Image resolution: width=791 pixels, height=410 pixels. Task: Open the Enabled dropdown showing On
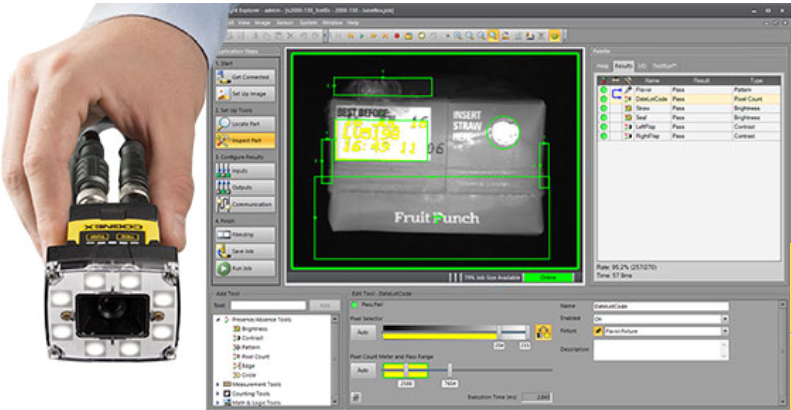pos(724,319)
